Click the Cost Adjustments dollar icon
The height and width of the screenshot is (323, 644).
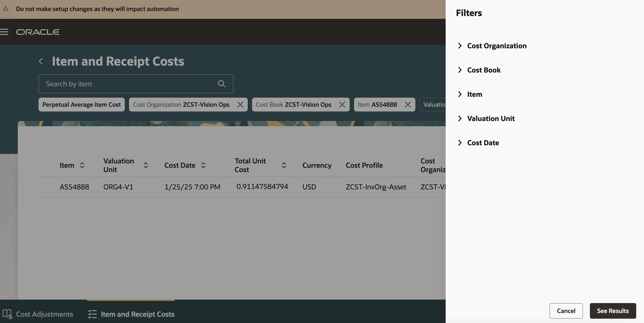point(8,314)
